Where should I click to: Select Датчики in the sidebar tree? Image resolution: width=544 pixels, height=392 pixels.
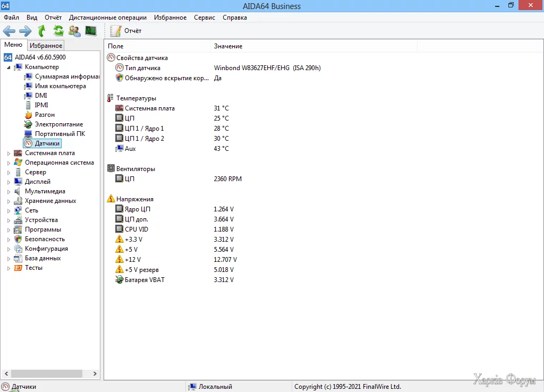[x=47, y=143]
